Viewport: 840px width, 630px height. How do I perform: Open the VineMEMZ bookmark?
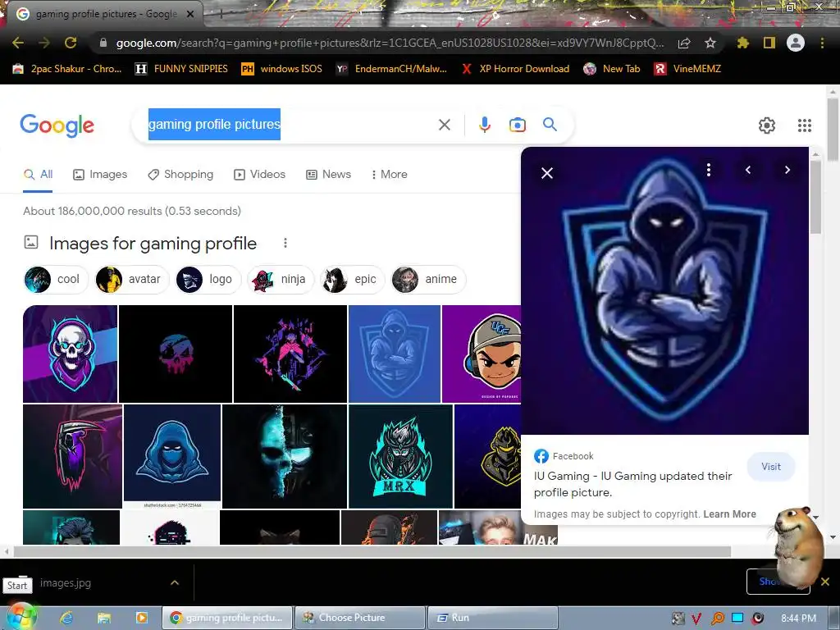688,69
